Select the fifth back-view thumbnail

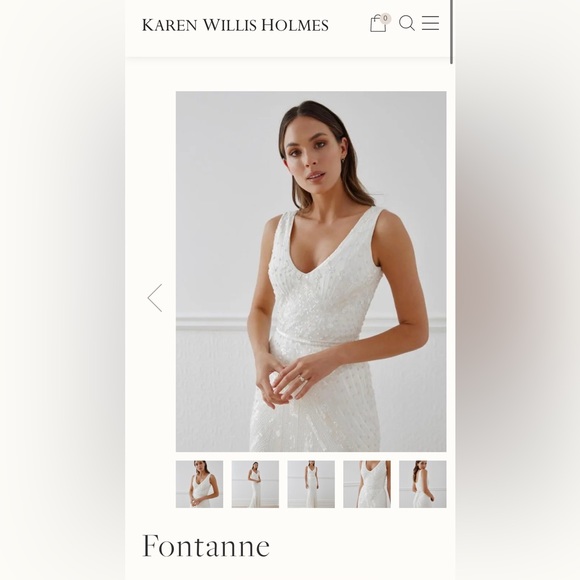click(423, 484)
